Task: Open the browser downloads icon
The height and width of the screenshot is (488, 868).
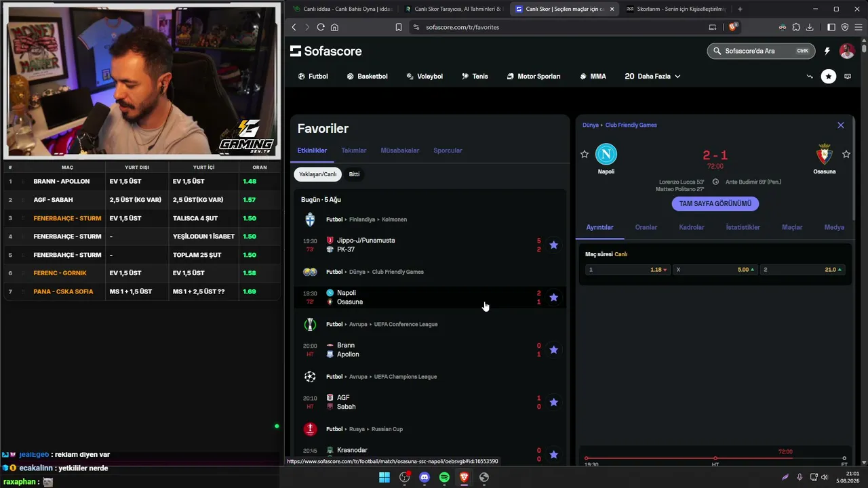Action: pyautogui.click(x=810, y=27)
